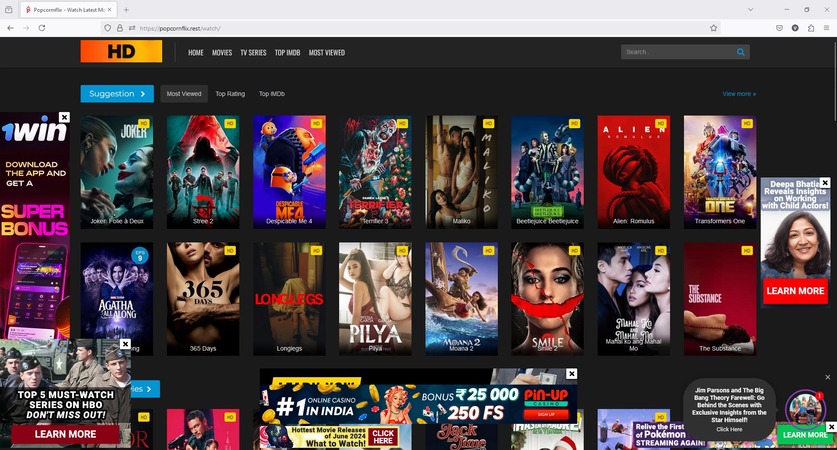Image resolution: width=837 pixels, height=450 pixels.
Task: Open the HOME menu item
Action: pos(196,52)
